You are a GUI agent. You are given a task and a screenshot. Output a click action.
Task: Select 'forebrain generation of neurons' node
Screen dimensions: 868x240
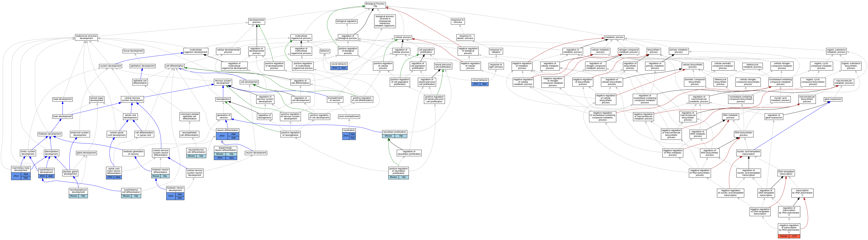133,153
